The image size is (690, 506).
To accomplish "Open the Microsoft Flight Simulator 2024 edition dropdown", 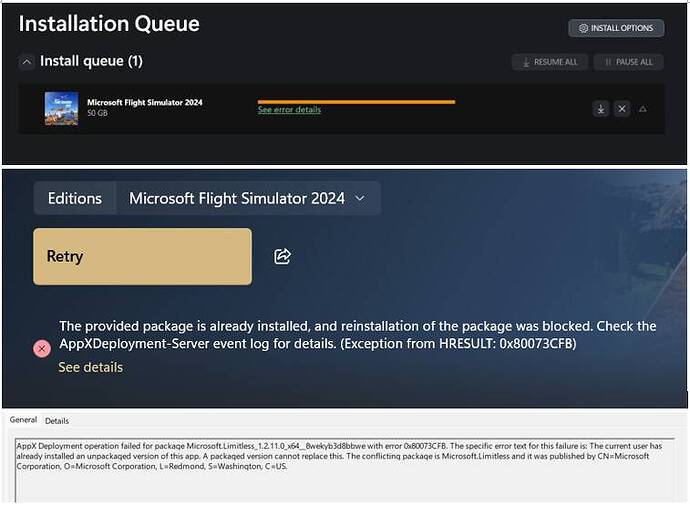I will coord(247,198).
